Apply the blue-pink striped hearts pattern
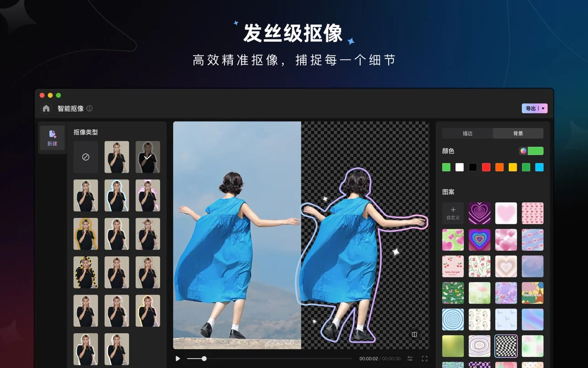The width and height of the screenshot is (588, 368). (x=533, y=240)
